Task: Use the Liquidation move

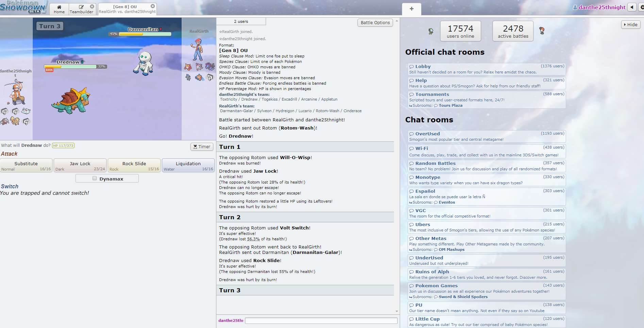Action: (x=188, y=165)
